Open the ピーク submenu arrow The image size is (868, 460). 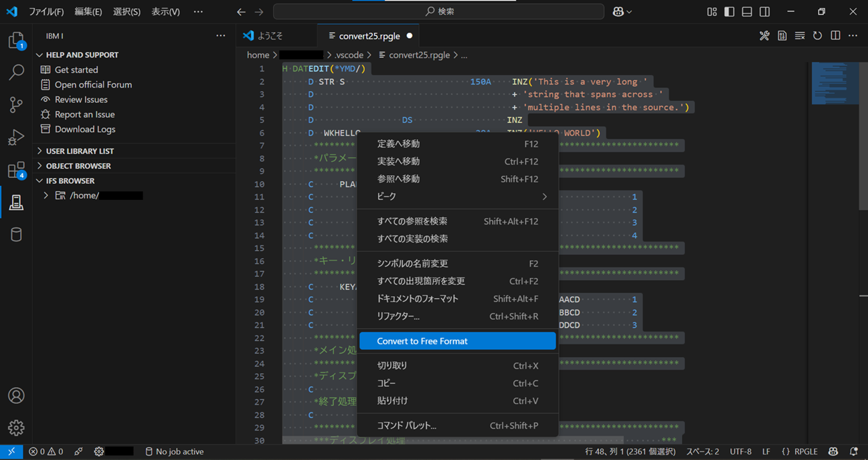(x=544, y=197)
